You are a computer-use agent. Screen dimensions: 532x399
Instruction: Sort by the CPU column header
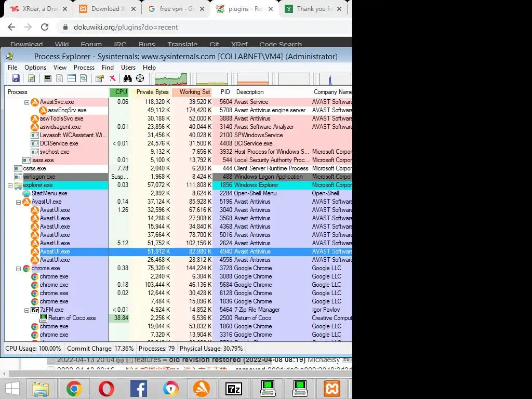[119, 92]
